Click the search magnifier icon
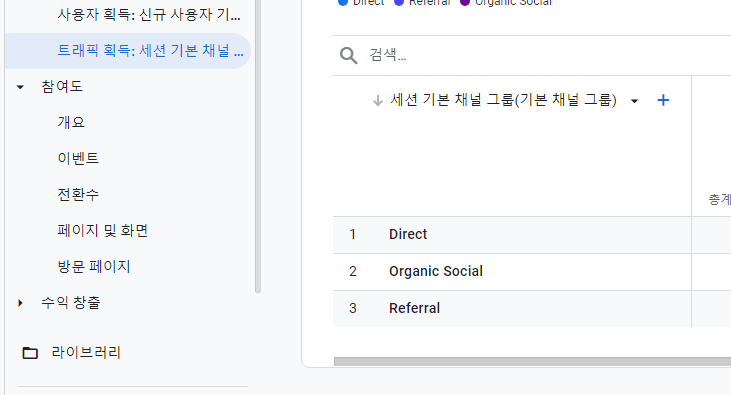Screen dimensions: 731x395 click(x=348, y=55)
